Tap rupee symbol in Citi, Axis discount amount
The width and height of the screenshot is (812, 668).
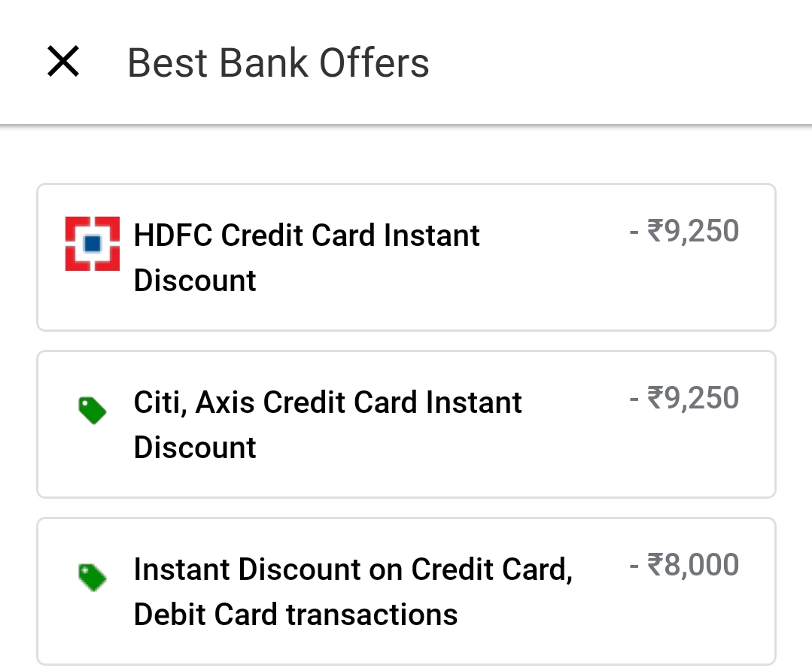pyautogui.click(x=655, y=398)
